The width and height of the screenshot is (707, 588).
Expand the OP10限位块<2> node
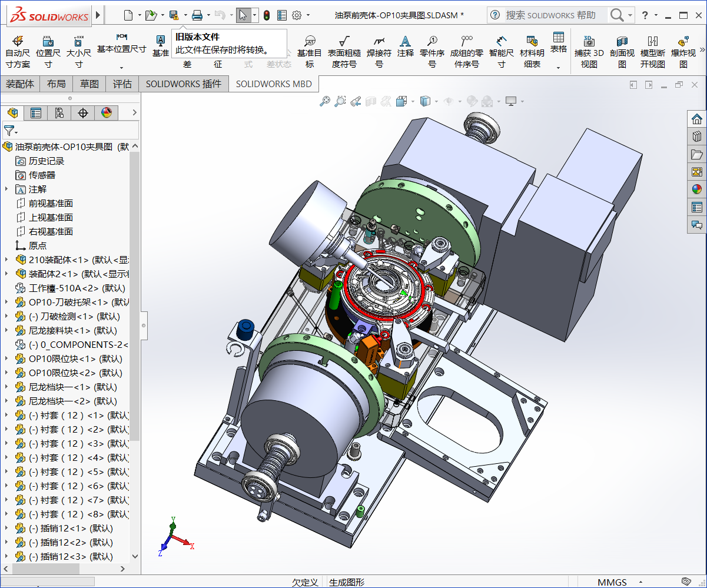tap(6, 373)
